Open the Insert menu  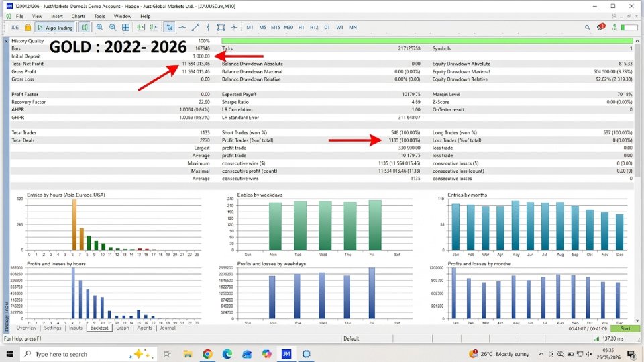57,16
